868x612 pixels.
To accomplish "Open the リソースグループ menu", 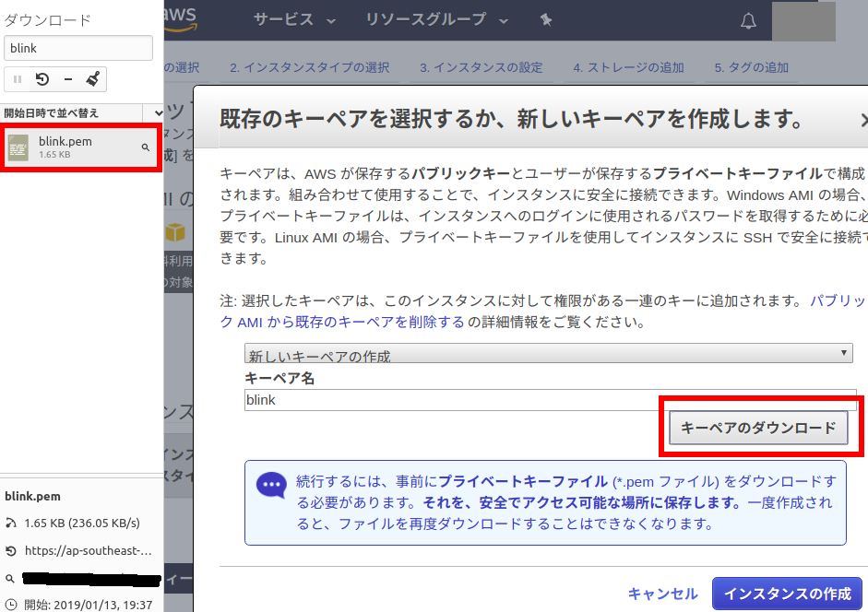I will [x=436, y=20].
